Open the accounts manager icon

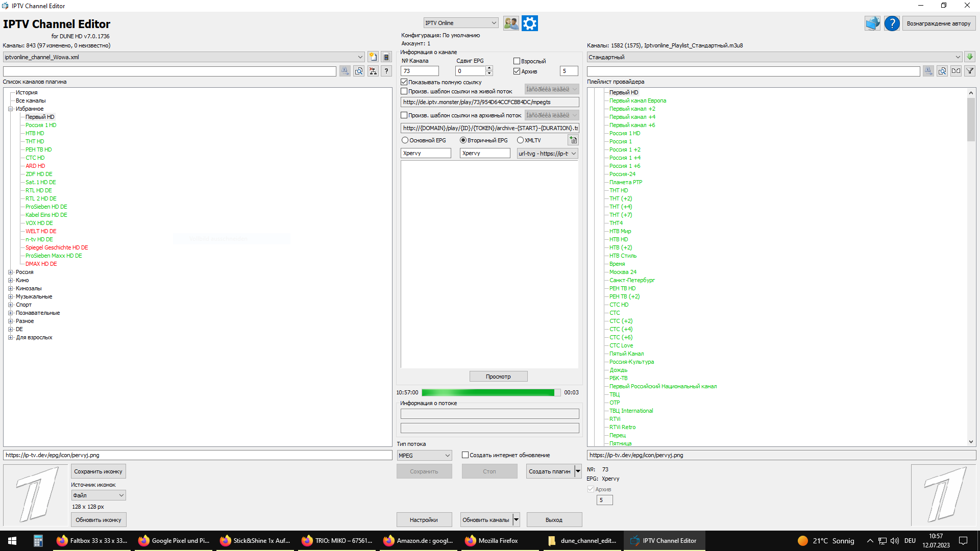point(511,23)
